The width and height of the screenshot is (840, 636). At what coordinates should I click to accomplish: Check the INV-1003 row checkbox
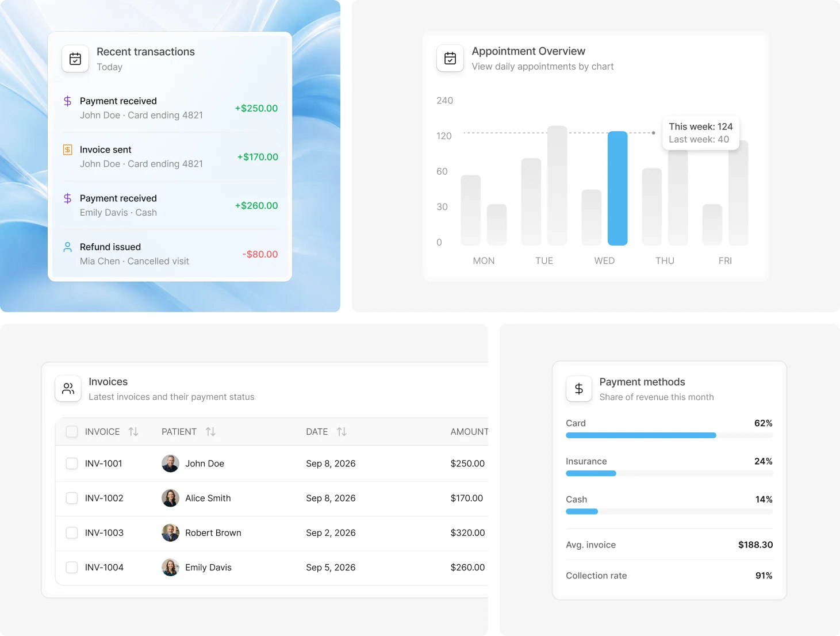(72, 533)
